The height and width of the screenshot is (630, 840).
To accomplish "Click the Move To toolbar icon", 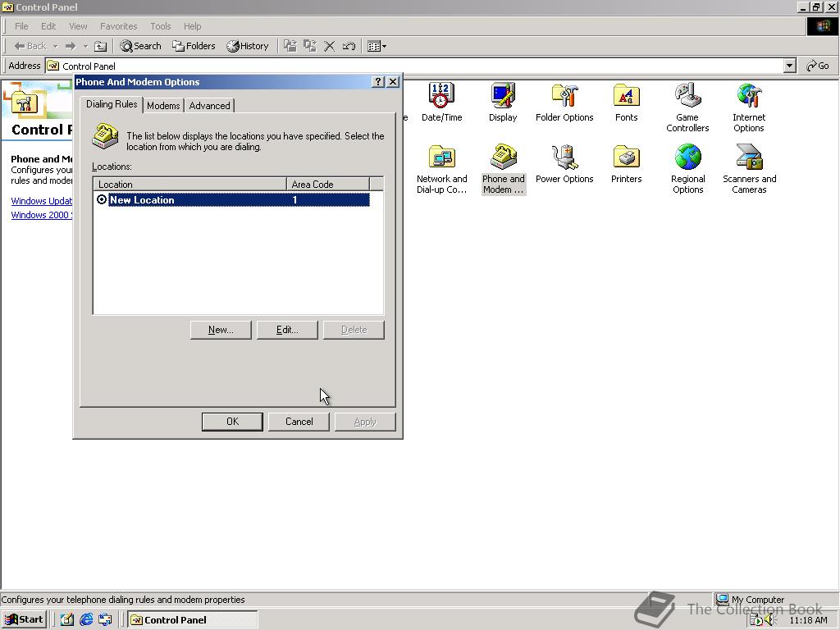I will point(290,46).
